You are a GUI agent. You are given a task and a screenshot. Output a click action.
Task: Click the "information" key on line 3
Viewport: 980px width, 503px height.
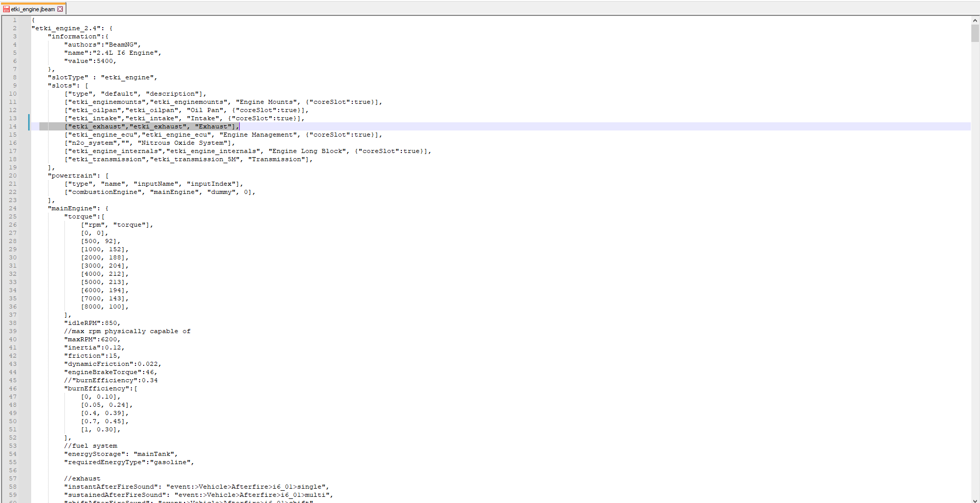pos(74,36)
